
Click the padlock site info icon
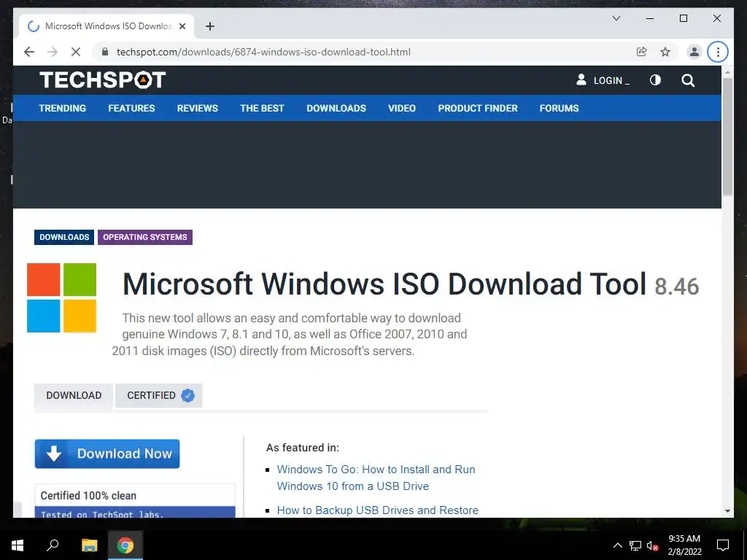[105, 52]
